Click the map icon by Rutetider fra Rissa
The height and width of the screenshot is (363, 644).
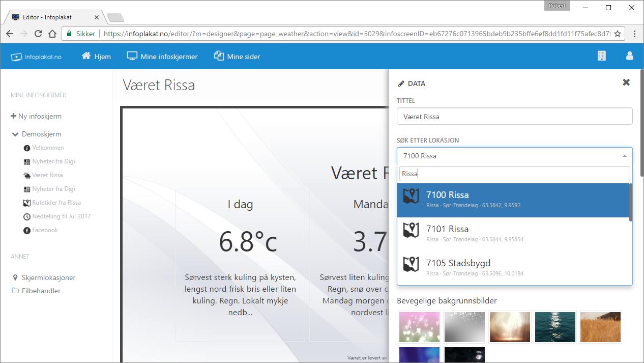[x=27, y=203]
